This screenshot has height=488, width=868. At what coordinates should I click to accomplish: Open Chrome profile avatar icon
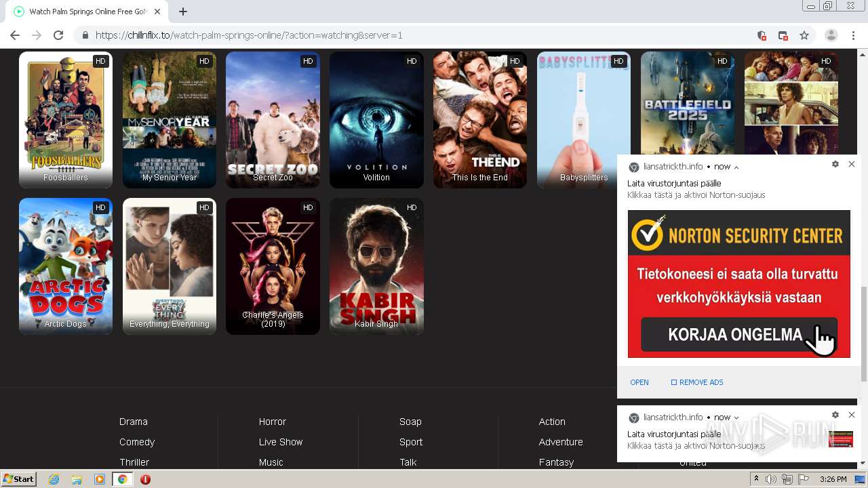pyautogui.click(x=831, y=35)
